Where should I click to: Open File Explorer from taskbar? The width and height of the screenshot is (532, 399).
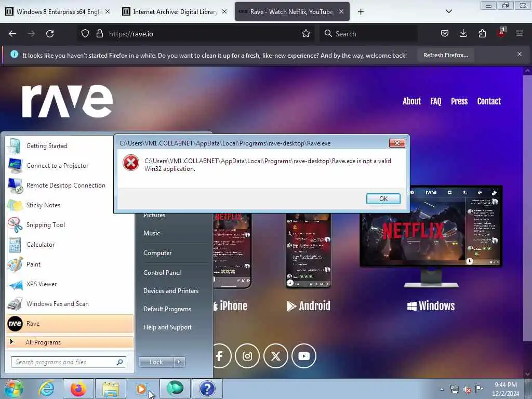(111, 389)
